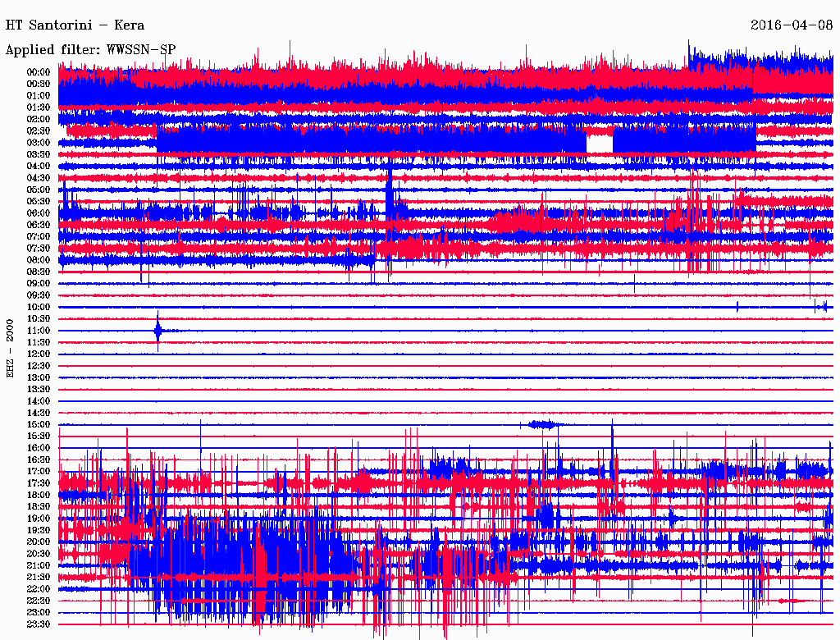The image size is (840, 640).
Task: Click the 20:00 time label
Action: pos(39,542)
